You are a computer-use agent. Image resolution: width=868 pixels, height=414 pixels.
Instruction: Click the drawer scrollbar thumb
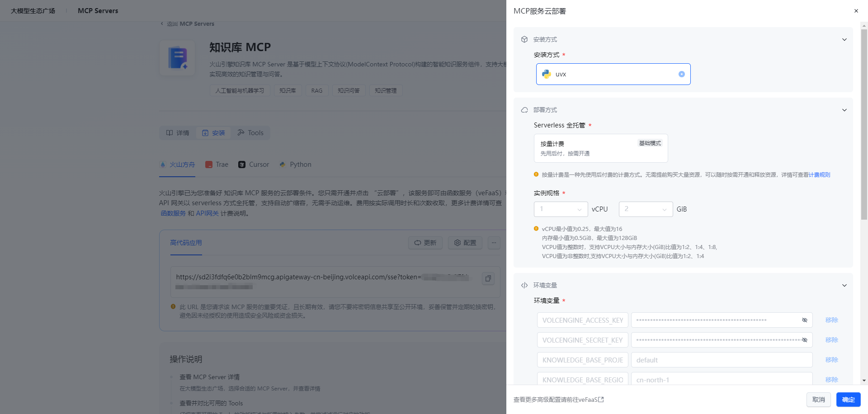(x=864, y=124)
